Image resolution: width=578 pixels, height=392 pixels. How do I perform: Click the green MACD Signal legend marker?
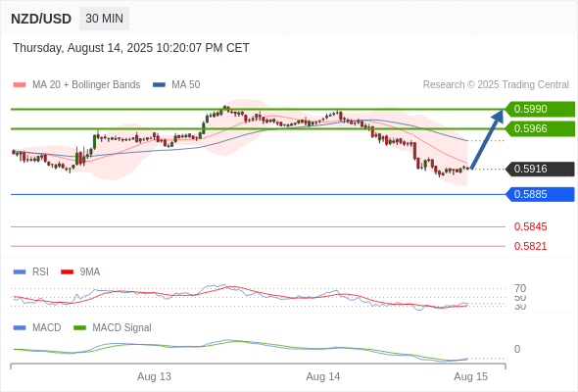tap(79, 328)
